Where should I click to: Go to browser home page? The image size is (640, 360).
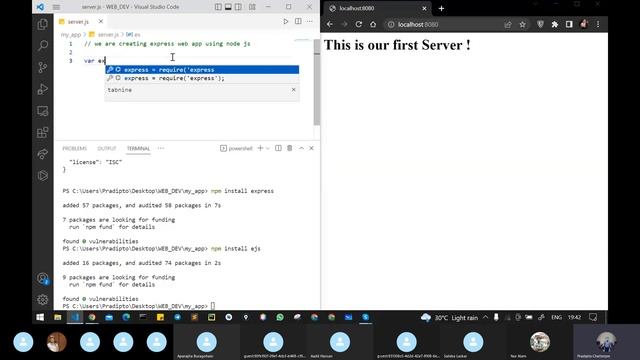(x=373, y=24)
